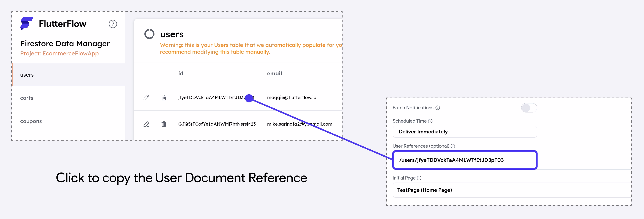Click the FlutterFlow logo icon
644x219 pixels.
coord(27,24)
